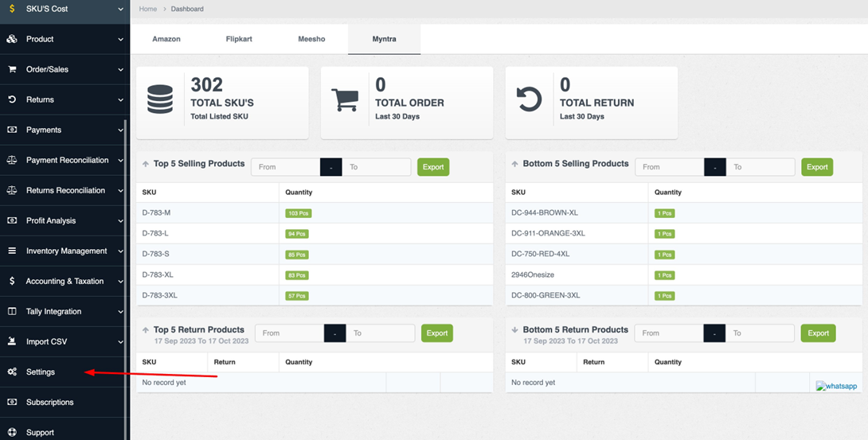The width and height of the screenshot is (868, 440).
Task: Click the Profit Analysis money icon
Action: point(12,220)
